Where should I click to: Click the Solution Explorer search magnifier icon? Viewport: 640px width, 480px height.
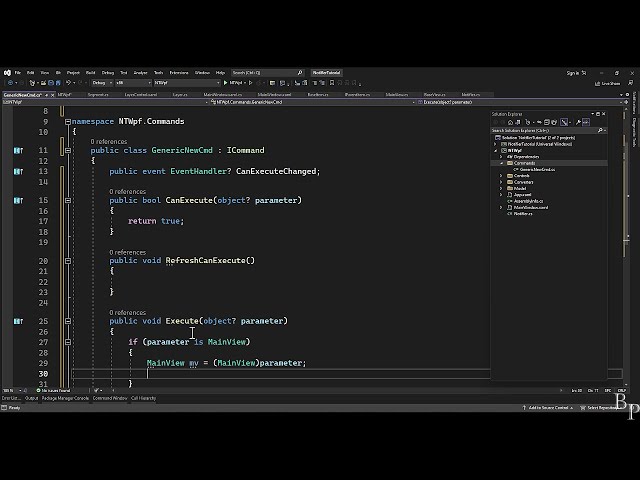[x=600, y=131]
